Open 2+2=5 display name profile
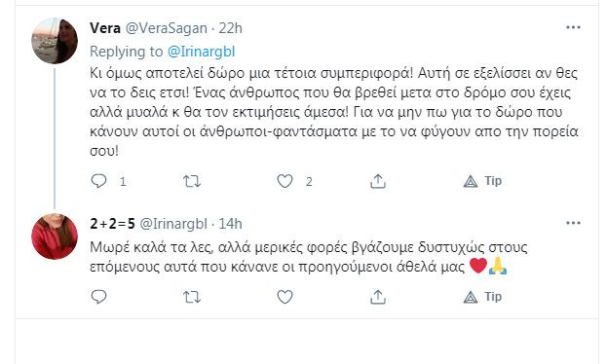 coord(112,224)
